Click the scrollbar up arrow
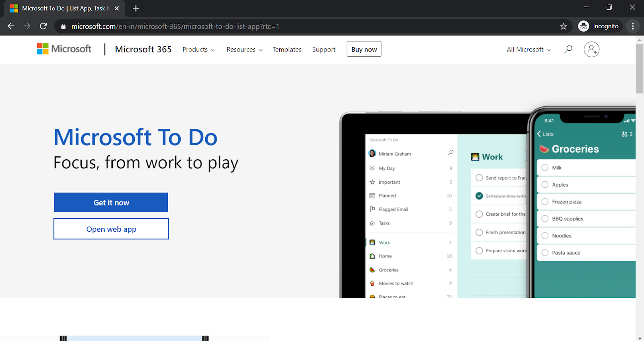The image size is (644, 341). pos(640,40)
